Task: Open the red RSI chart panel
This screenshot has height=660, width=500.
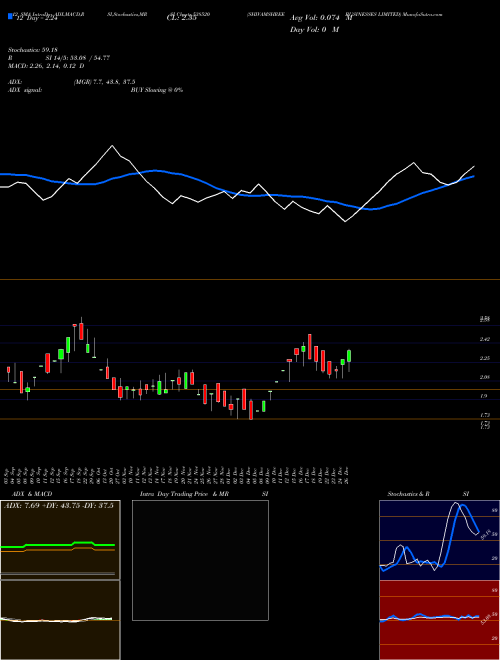Action: click(x=439, y=620)
